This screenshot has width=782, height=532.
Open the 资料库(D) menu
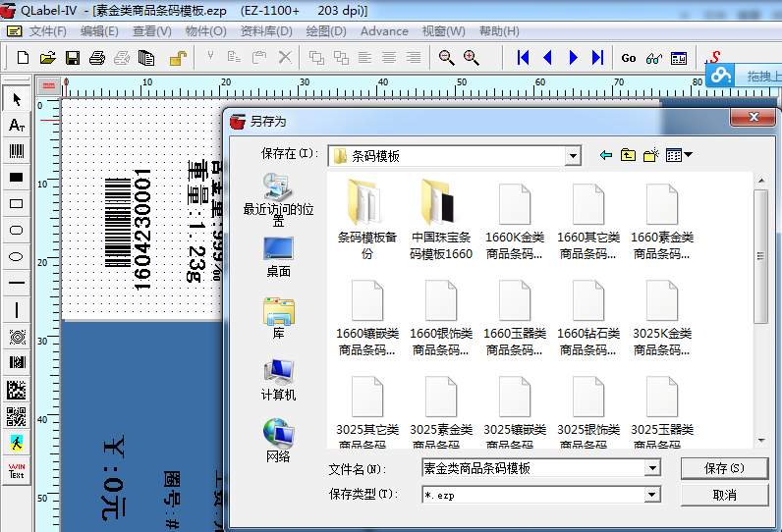[266, 31]
